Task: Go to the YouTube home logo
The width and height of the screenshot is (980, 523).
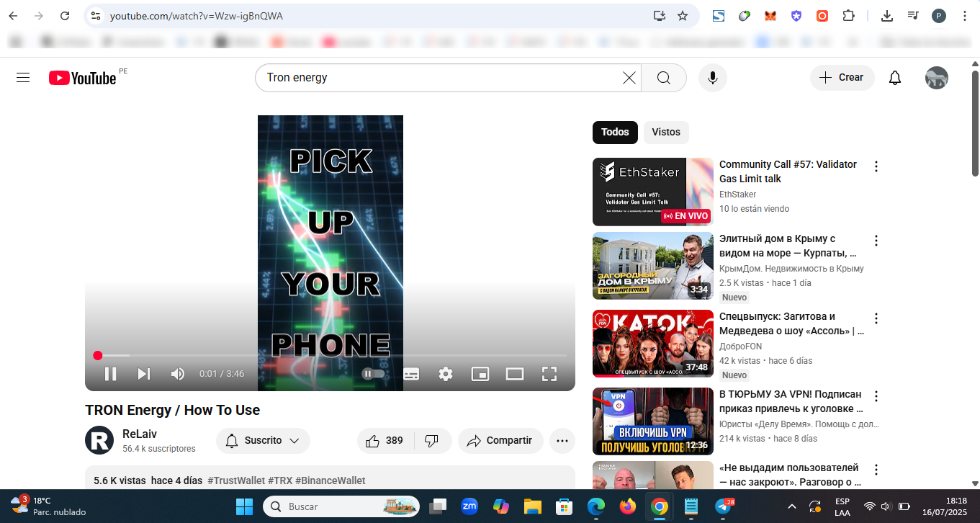Action: 83,78
